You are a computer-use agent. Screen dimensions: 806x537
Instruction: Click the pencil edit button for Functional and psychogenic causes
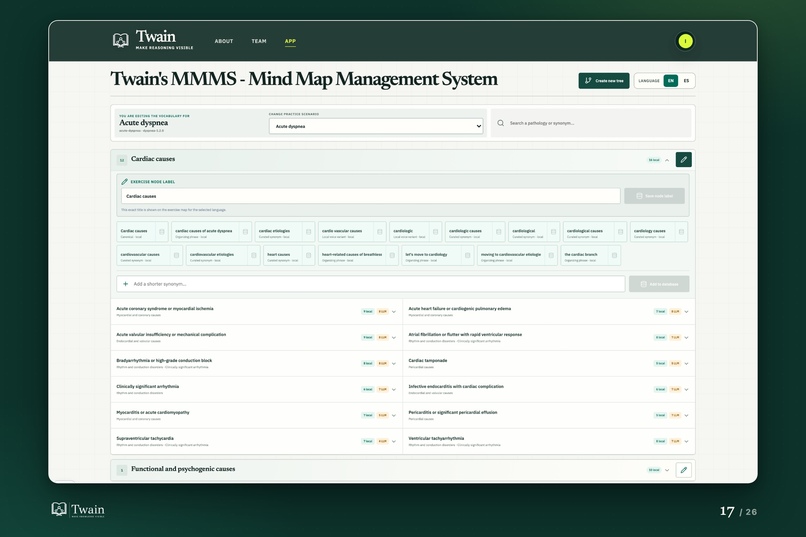coord(683,470)
